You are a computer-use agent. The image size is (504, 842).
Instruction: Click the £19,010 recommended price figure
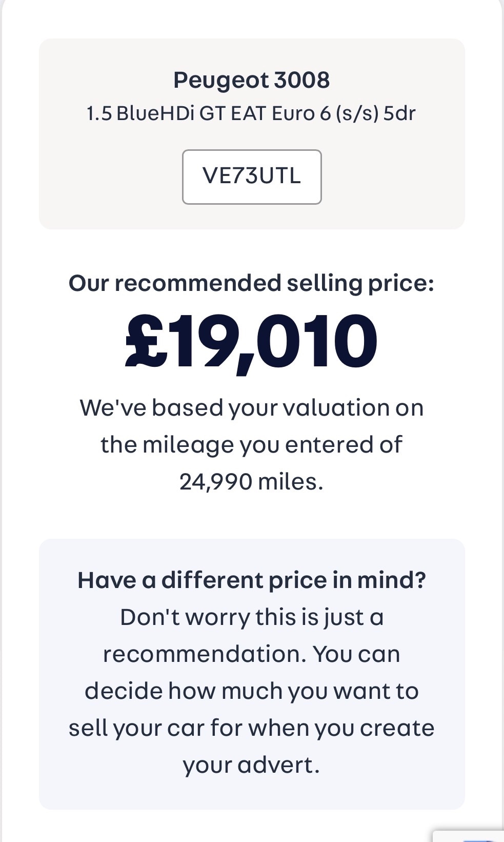click(x=251, y=341)
